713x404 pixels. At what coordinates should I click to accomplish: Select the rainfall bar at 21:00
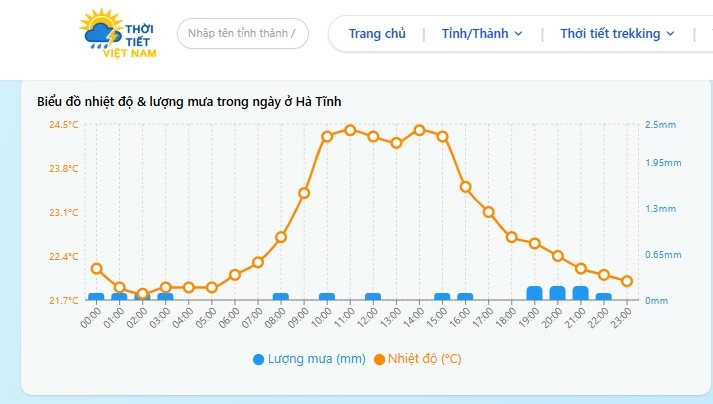[x=580, y=293]
